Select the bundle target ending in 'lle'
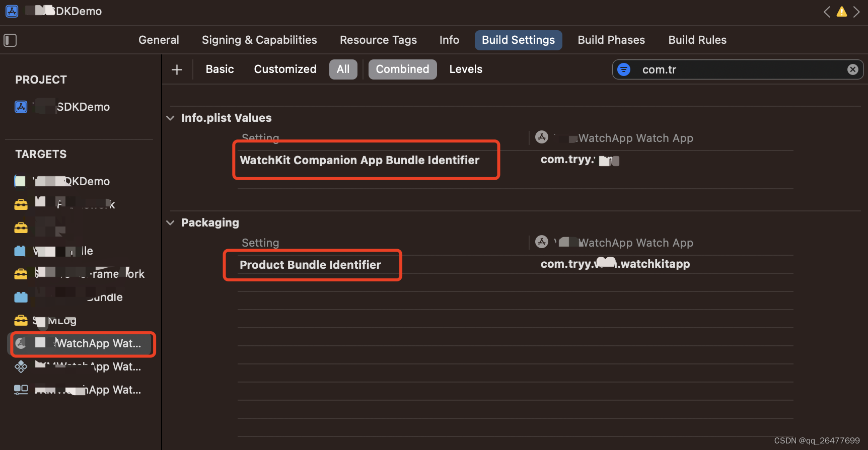The image size is (868, 450). (54, 251)
